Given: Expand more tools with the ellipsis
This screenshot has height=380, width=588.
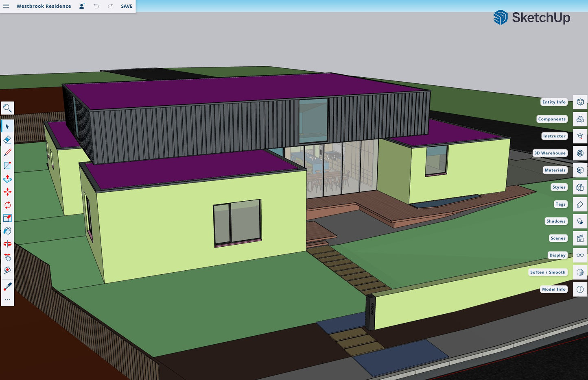Looking at the screenshot, I should click(x=7, y=300).
